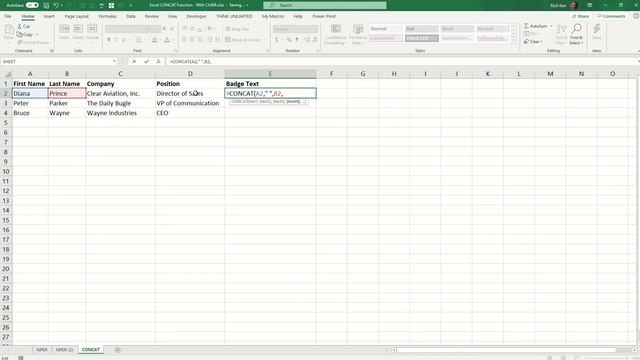Screen dimensions: 640x360
Task: Click the Format as Table icon
Action: pos(358,29)
